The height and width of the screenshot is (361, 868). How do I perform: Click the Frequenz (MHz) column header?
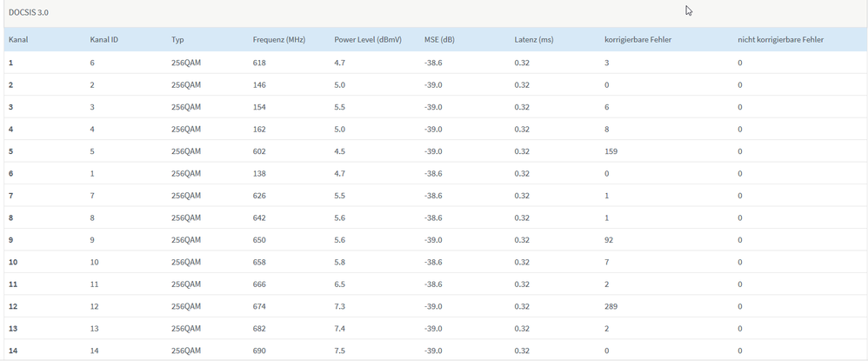pos(278,40)
